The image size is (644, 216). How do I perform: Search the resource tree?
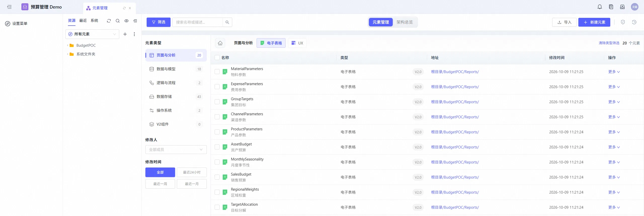[117, 21]
